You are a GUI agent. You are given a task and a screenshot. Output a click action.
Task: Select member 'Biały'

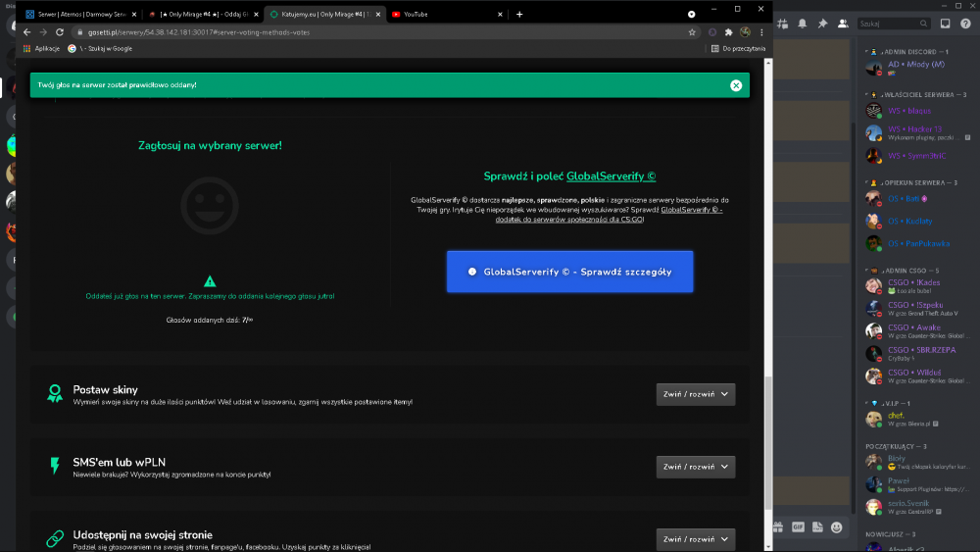coord(917,462)
